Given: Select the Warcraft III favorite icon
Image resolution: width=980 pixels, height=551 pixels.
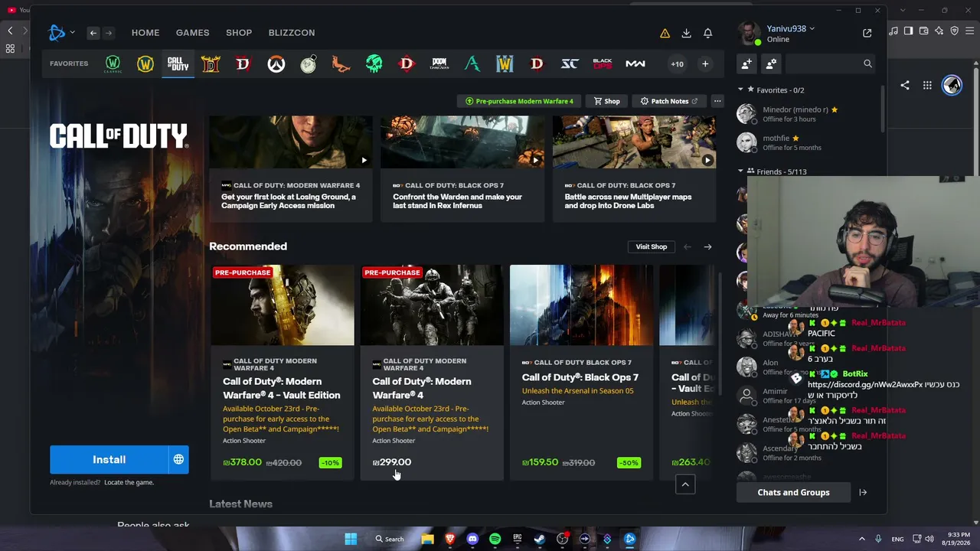Looking at the screenshot, I should pos(505,64).
